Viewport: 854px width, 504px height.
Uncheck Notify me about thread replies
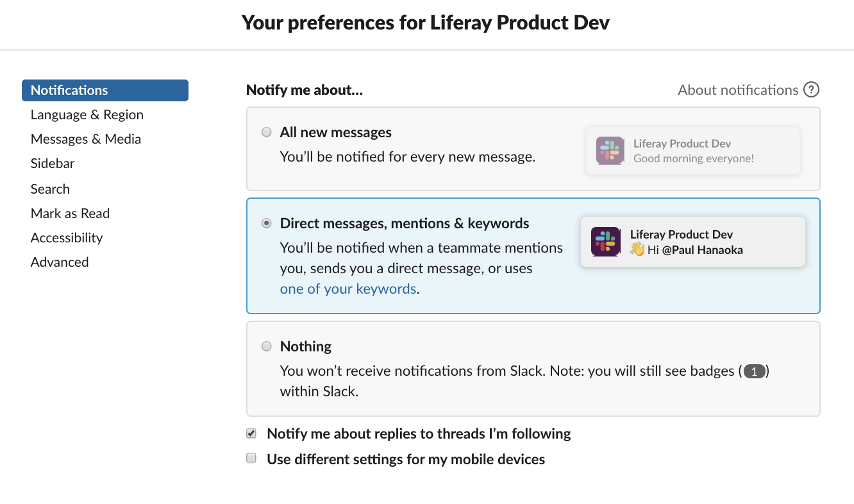pos(251,433)
